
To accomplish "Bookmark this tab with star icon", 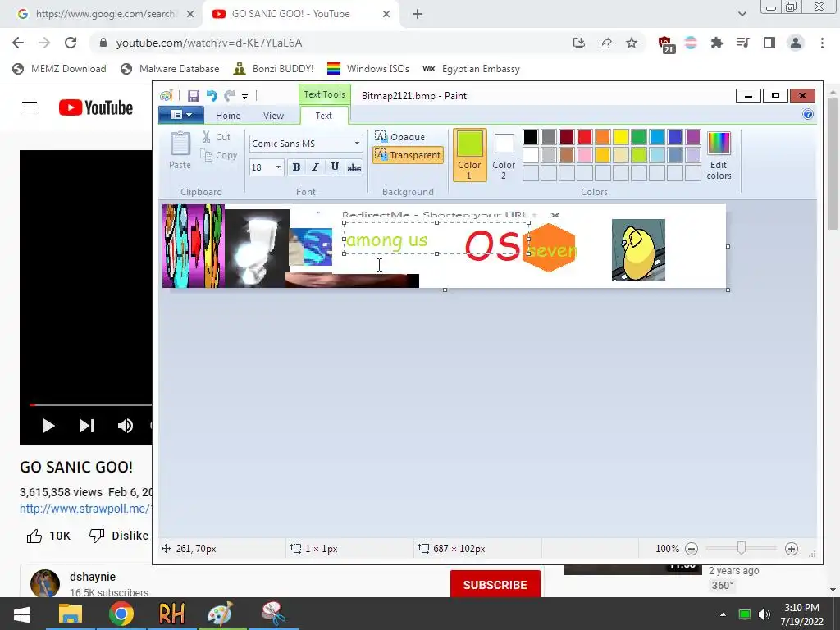I will click(x=632, y=43).
